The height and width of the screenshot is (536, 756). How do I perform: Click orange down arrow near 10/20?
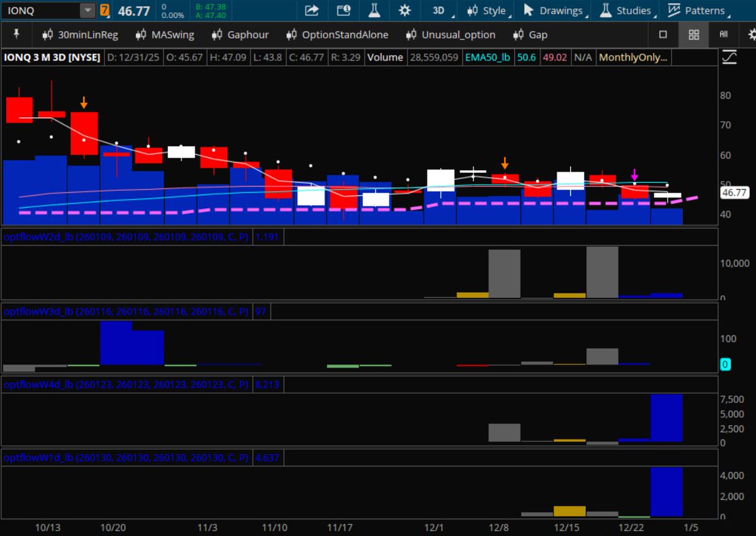[x=84, y=103]
